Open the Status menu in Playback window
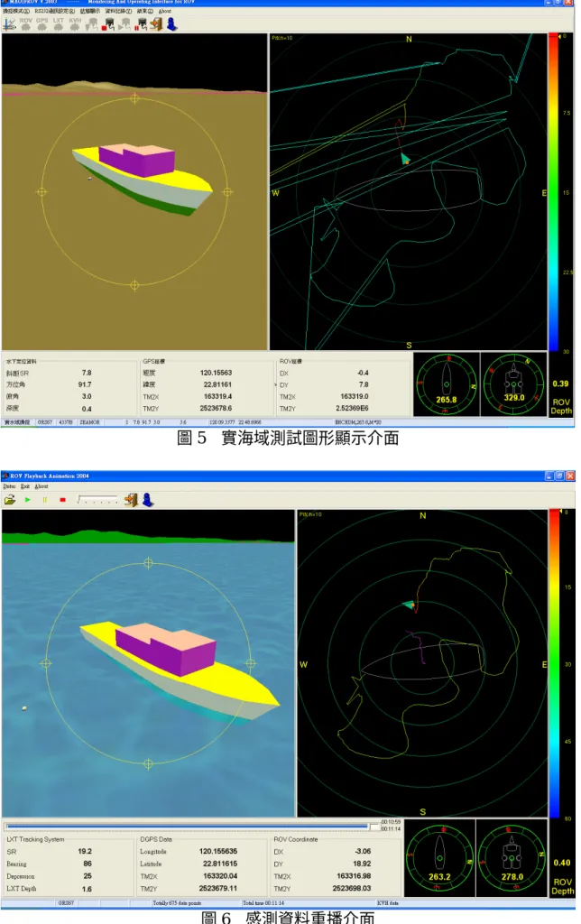The image size is (581, 924). coord(9,486)
